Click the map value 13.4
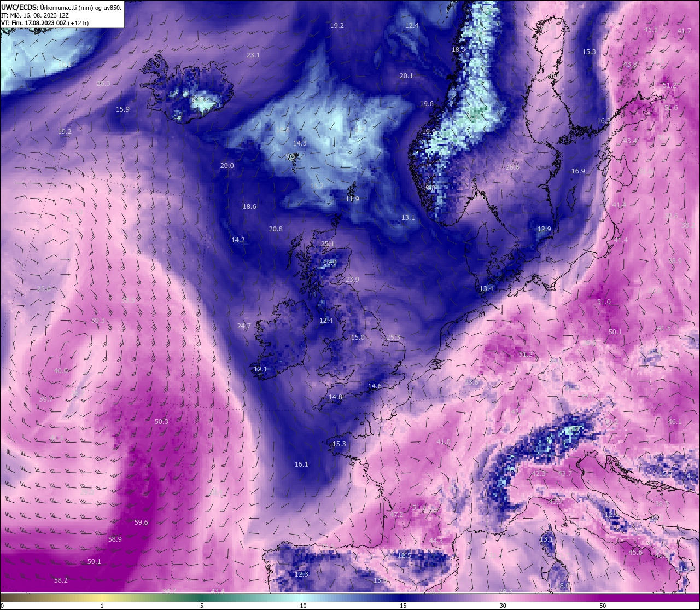The image size is (700, 610). [x=486, y=289]
